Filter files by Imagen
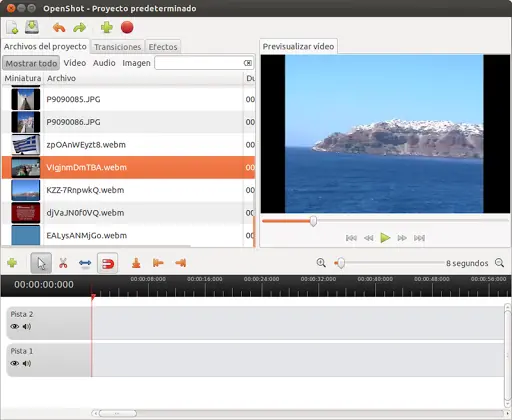 pyautogui.click(x=136, y=63)
